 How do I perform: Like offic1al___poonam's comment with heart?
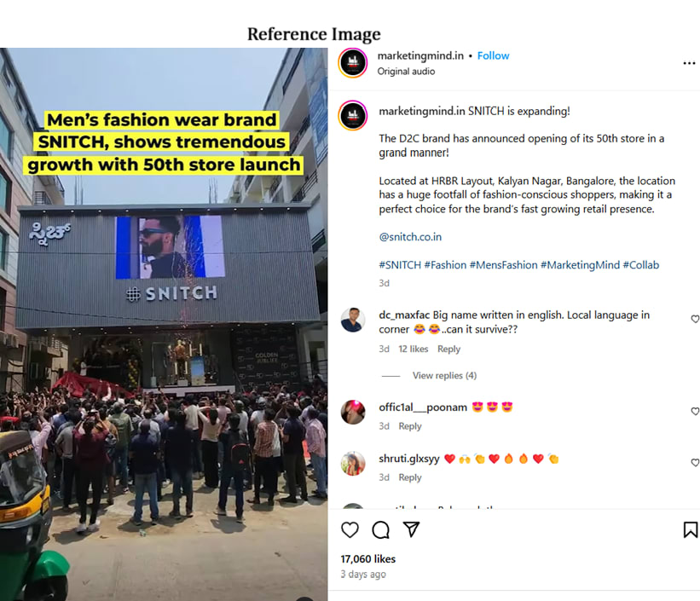pyautogui.click(x=695, y=411)
